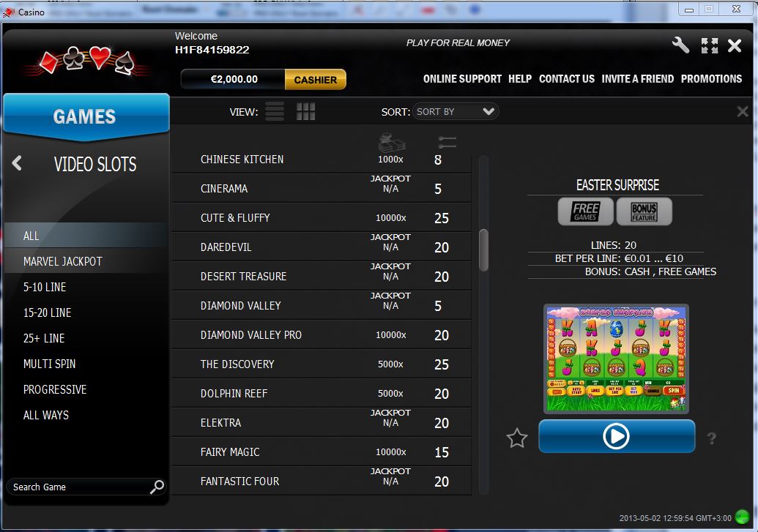Click the €2,000.00 balance display
This screenshot has width=758, height=532.
(234, 79)
